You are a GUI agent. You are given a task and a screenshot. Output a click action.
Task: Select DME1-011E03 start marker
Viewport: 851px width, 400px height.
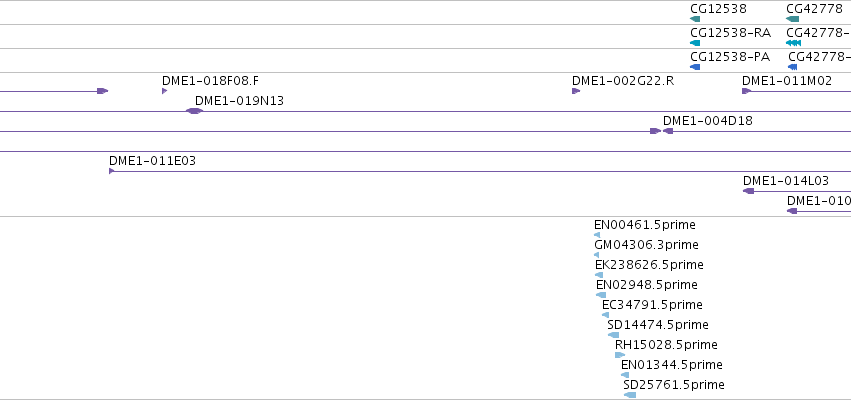coord(111,171)
